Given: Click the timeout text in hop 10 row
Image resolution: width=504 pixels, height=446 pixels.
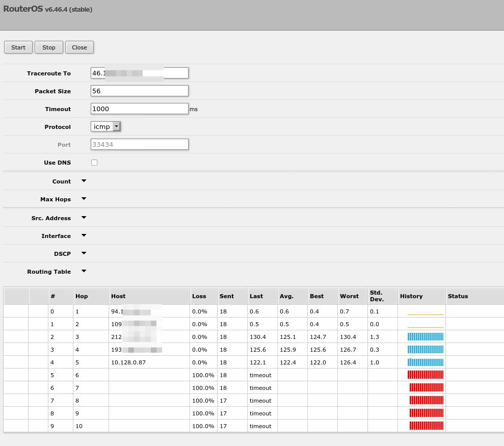Looking at the screenshot, I should 260,426.
